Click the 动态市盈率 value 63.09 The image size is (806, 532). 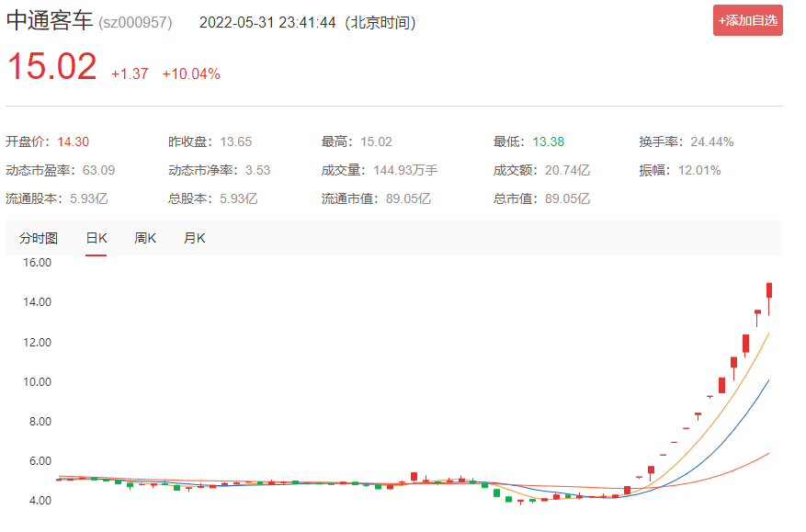point(98,170)
